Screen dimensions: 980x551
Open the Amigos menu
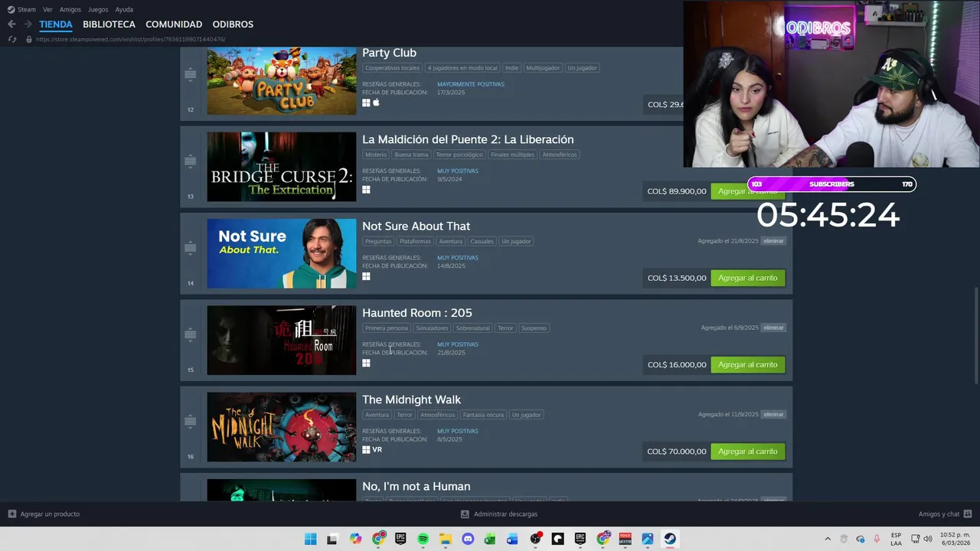[x=70, y=9]
